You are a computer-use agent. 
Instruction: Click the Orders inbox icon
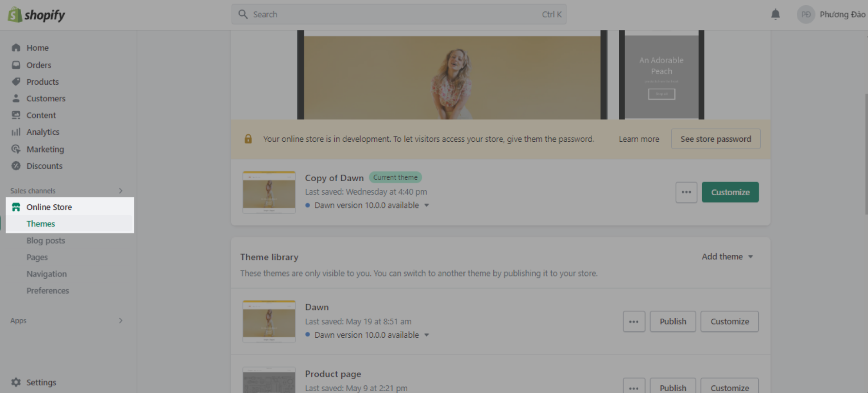pos(16,65)
